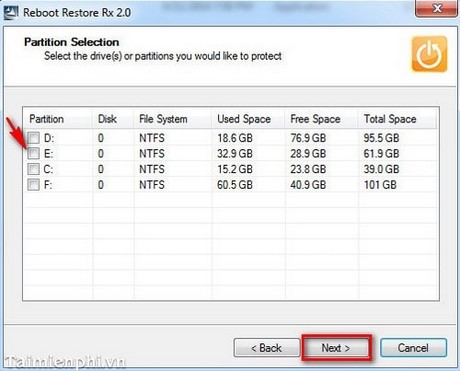Click the Reboot Restore Rx title bar icon
Viewport: 460px width, 371px height.
pyautogui.click(x=11, y=12)
